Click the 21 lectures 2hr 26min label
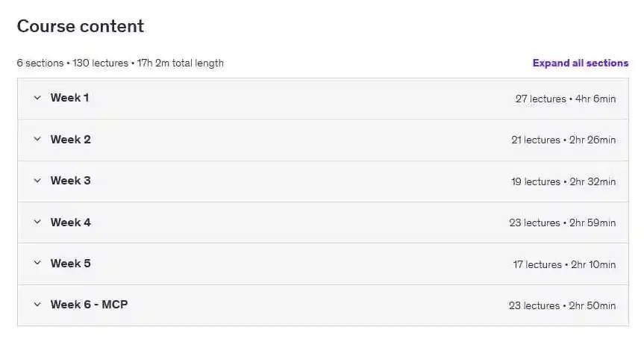The width and height of the screenshot is (644, 339). (x=563, y=140)
